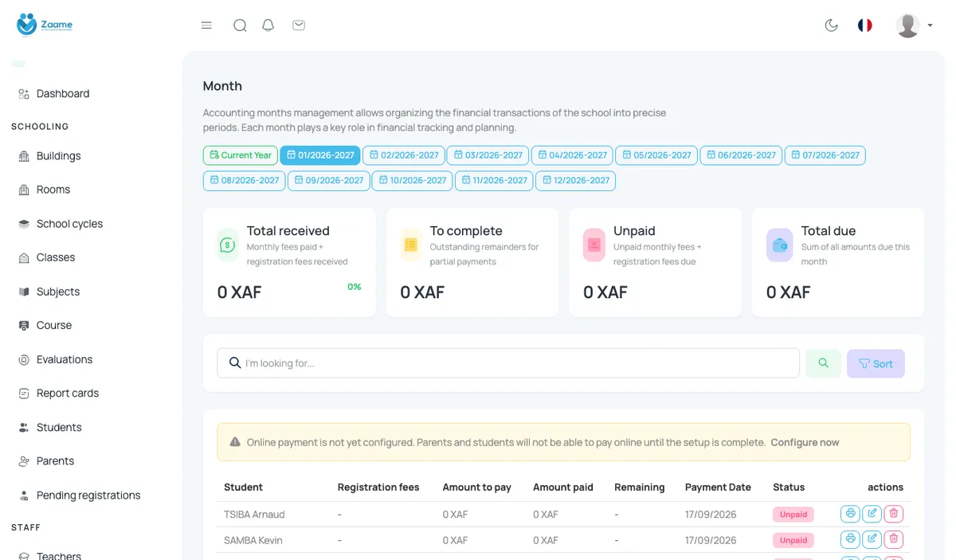
Task: Open Parents in the sidebar
Action: [x=46, y=461]
